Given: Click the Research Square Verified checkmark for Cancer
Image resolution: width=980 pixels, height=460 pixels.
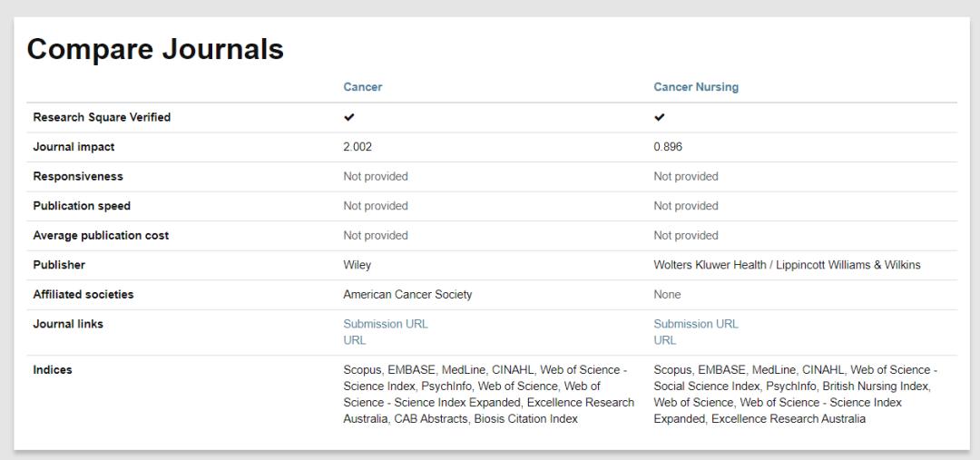Looking at the screenshot, I should [x=349, y=117].
